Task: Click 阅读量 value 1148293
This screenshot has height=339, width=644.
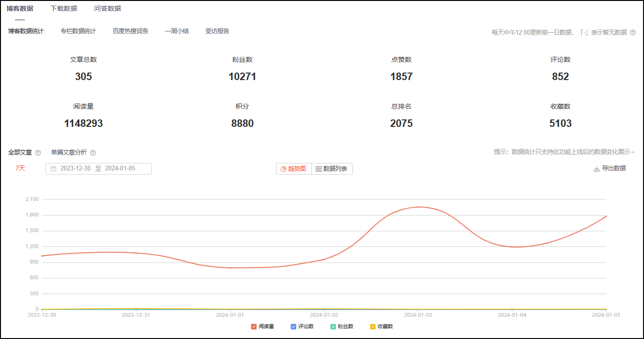Action: [83, 124]
